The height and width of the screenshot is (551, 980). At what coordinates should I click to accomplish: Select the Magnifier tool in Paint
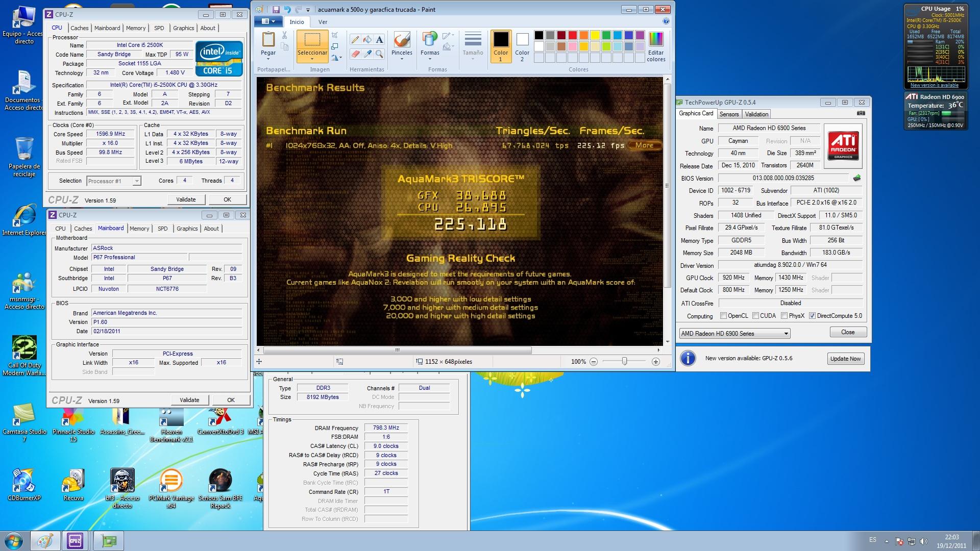[x=379, y=54]
